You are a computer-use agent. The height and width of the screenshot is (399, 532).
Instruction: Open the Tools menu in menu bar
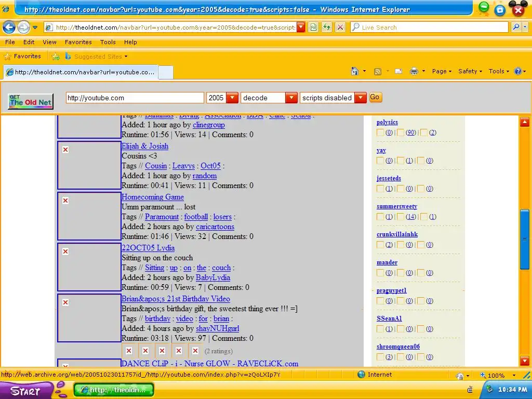pyautogui.click(x=108, y=42)
